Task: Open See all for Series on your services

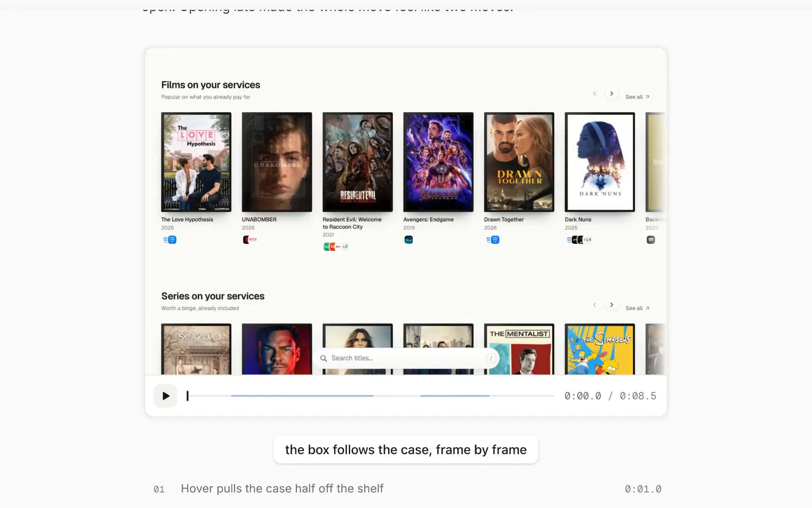Action: tap(637, 308)
